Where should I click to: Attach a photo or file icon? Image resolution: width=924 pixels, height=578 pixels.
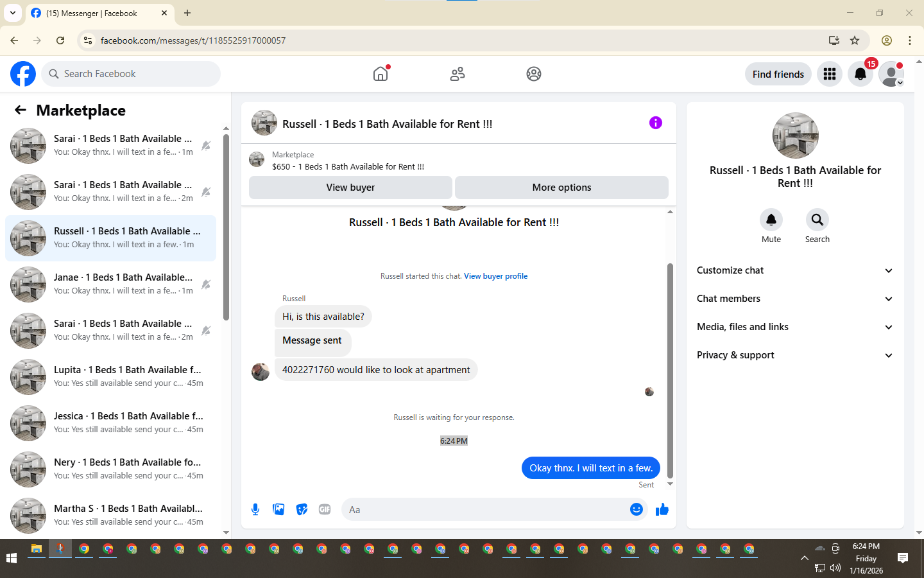[x=278, y=509]
